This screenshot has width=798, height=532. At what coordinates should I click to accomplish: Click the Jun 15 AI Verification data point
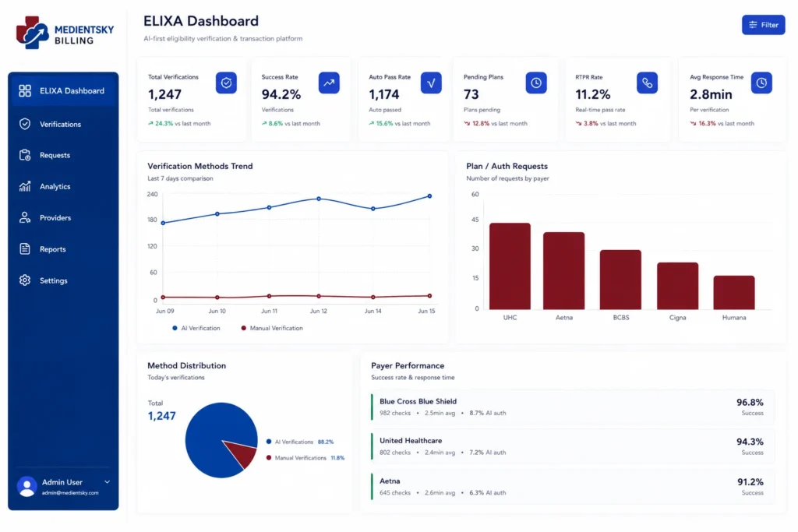[x=429, y=196]
